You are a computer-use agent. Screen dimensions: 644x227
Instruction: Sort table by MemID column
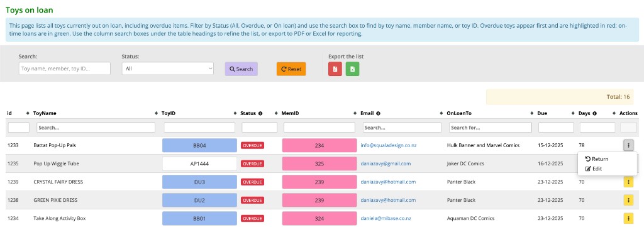coord(355,113)
